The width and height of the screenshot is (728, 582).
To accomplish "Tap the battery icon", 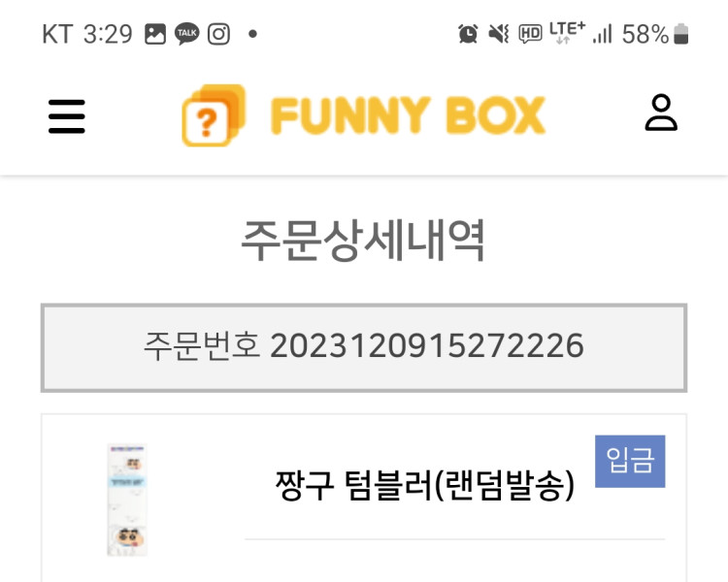I will 681,34.
